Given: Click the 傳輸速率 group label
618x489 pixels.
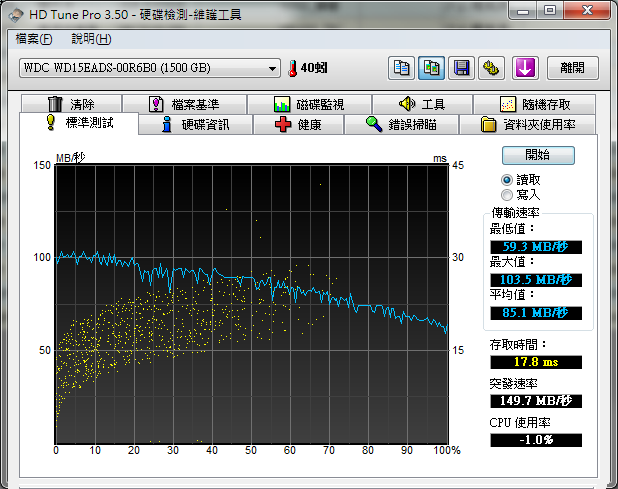Looking at the screenshot, I should pos(515,213).
